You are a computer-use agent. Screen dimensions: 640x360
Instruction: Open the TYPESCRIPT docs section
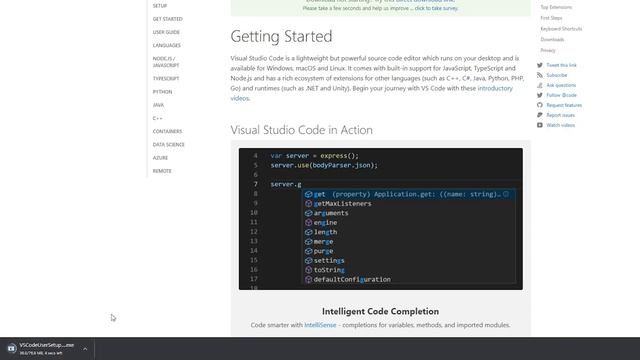[166, 78]
